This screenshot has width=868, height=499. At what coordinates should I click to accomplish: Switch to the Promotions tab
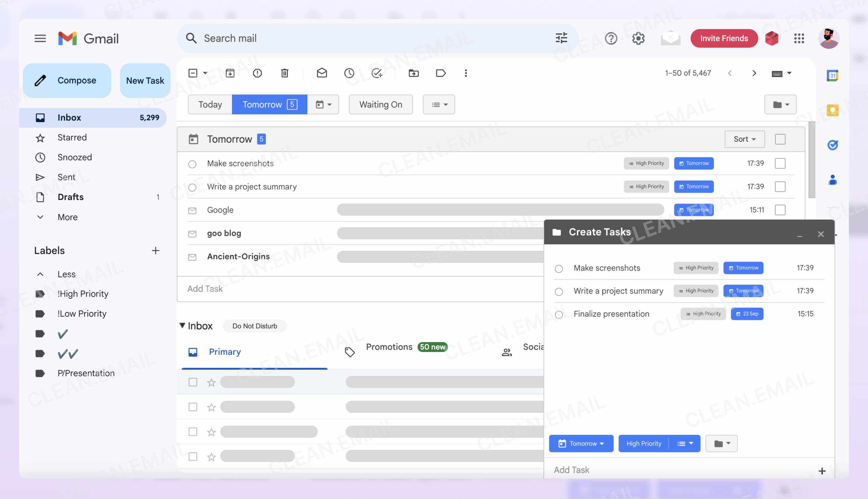click(x=389, y=347)
